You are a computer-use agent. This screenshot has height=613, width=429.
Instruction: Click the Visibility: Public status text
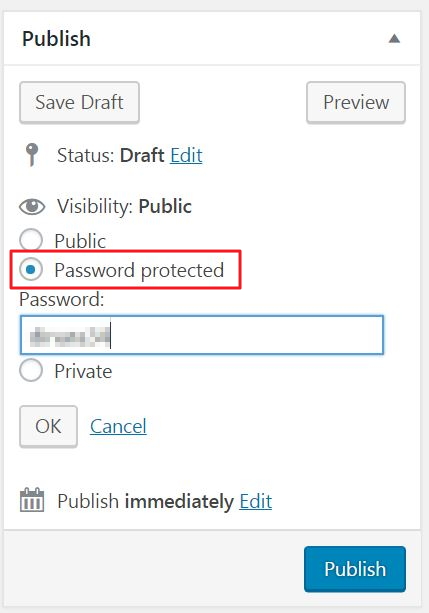point(124,206)
